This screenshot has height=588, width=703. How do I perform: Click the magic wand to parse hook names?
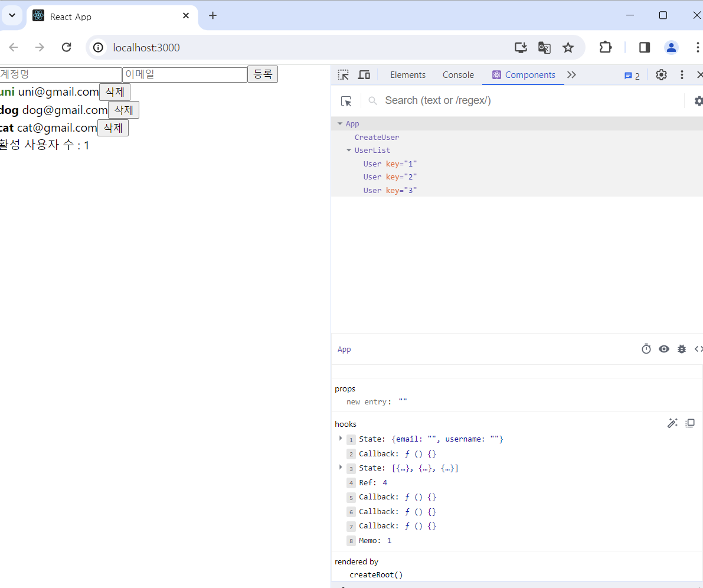pyautogui.click(x=672, y=423)
